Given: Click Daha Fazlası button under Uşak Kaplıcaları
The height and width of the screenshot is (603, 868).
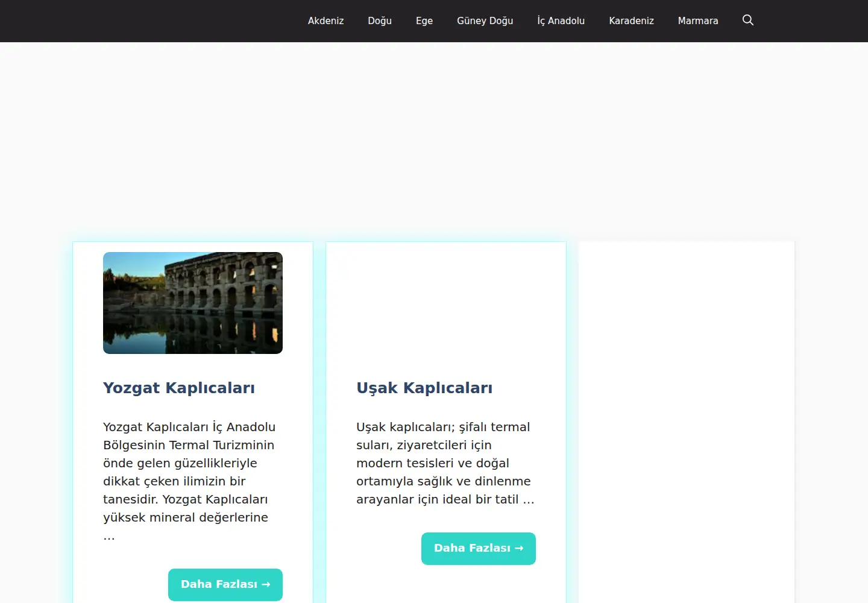Looking at the screenshot, I should 479,548.
